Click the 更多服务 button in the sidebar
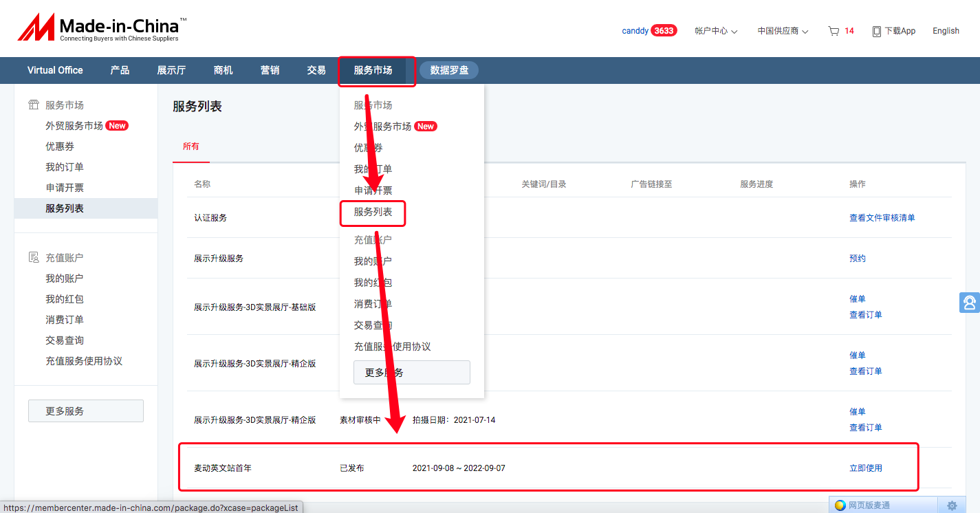The image size is (980, 513). (x=85, y=411)
